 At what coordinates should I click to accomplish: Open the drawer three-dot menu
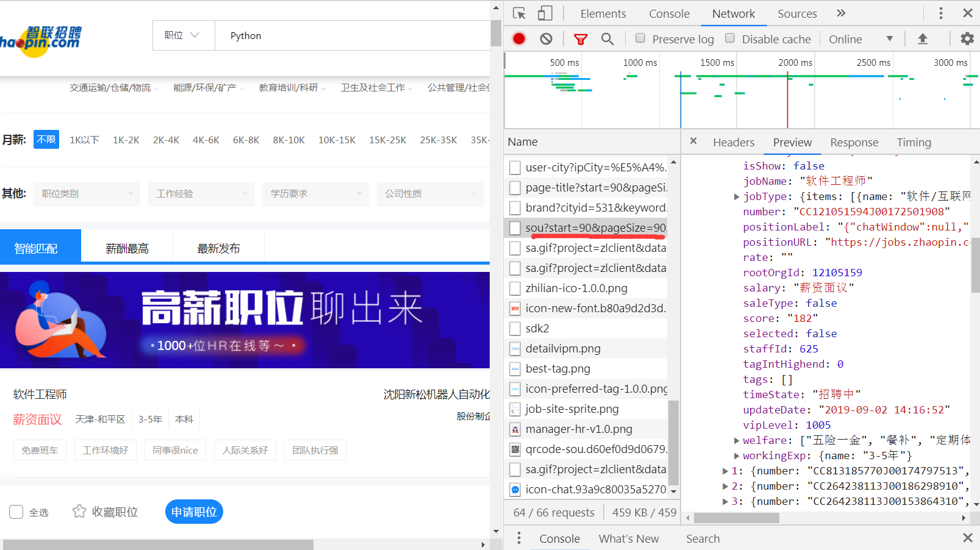519,538
